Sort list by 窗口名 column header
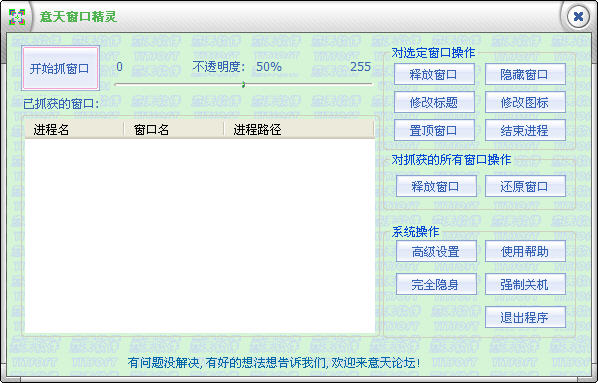 click(x=174, y=130)
